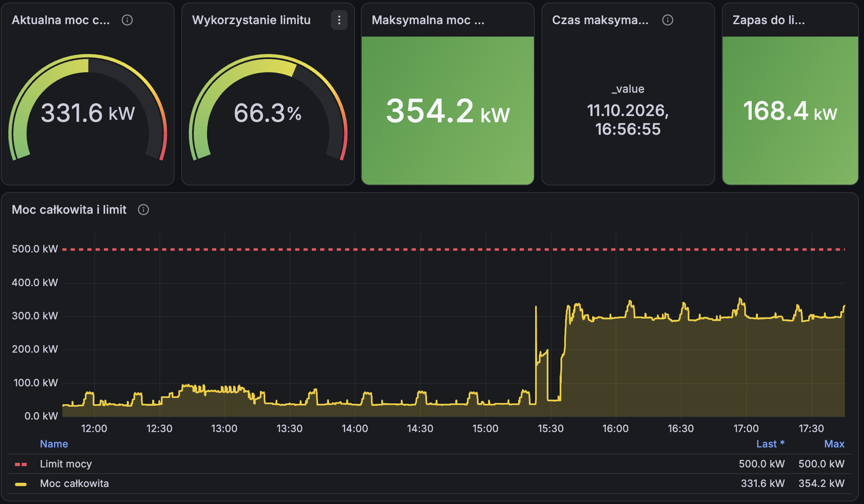Open the Zapas do li... panel title
The height and width of the screenshot is (504, 864).
(x=768, y=20)
